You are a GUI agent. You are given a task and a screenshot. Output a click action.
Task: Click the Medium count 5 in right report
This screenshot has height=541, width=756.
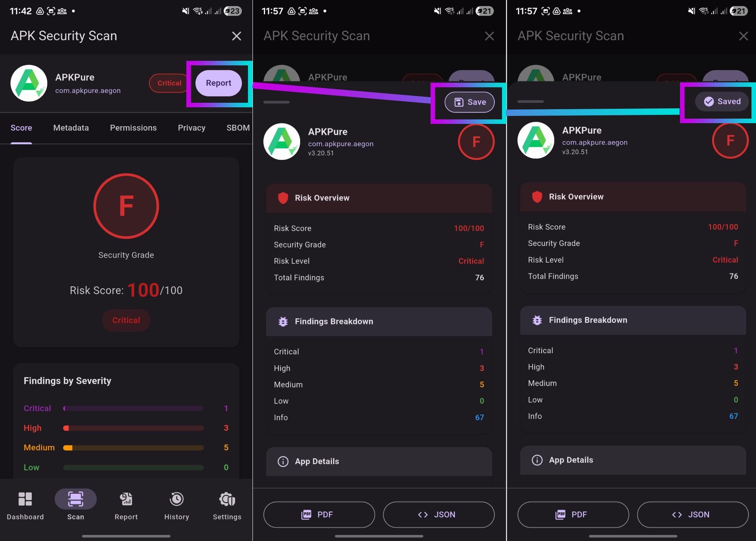(736, 383)
